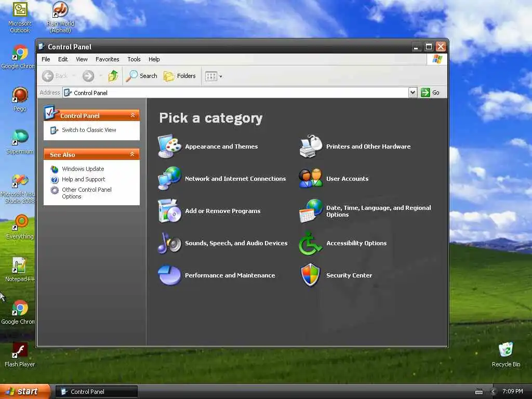Viewport: 532px width, 399px height.
Task: Select the Rain World (Alpha8) desktop icon
Action: pyautogui.click(x=60, y=17)
